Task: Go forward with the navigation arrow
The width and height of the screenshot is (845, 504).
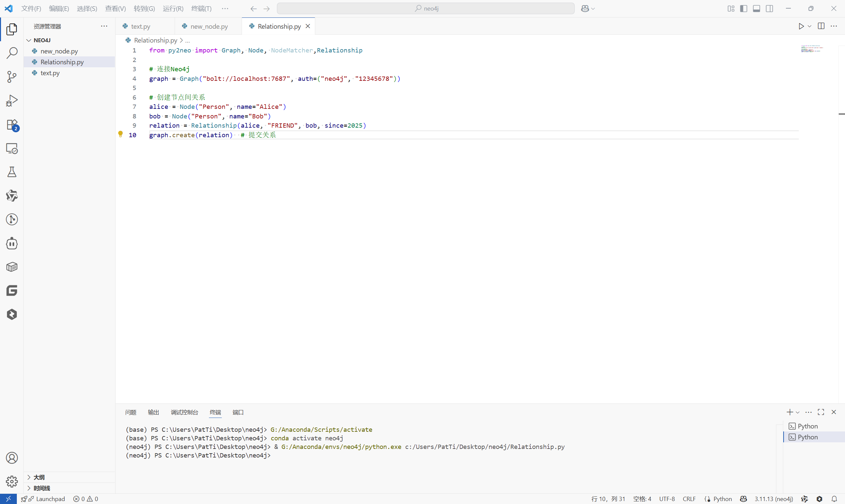Action: tap(267, 9)
